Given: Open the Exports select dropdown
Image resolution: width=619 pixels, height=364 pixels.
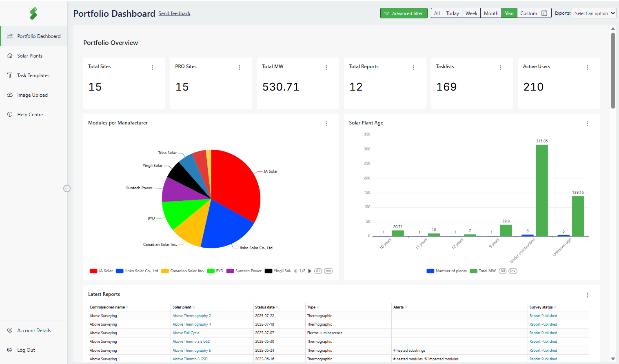Looking at the screenshot, I should tap(594, 13).
